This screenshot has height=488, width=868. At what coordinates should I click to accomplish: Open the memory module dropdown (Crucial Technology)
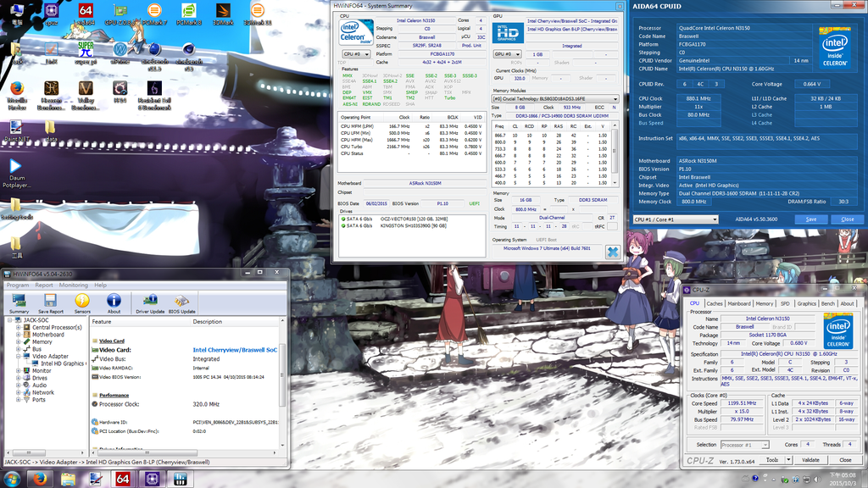(x=555, y=98)
